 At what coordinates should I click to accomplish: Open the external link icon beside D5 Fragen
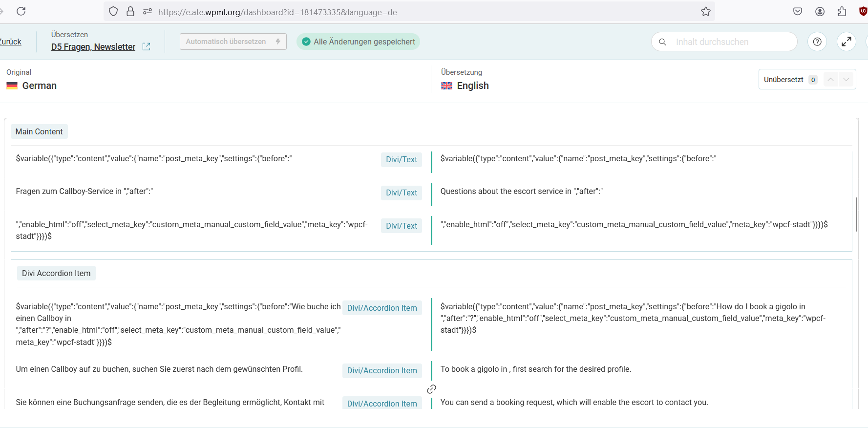(146, 46)
